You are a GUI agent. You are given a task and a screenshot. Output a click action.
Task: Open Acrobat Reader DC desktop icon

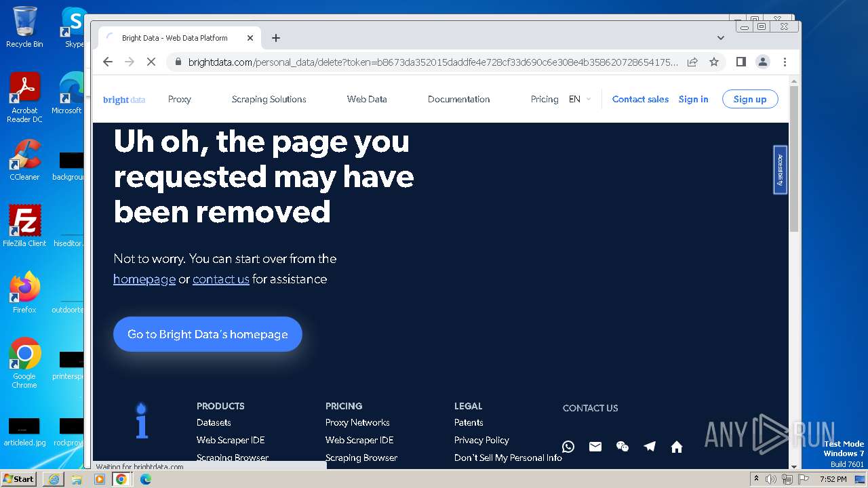[x=24, y=98]
